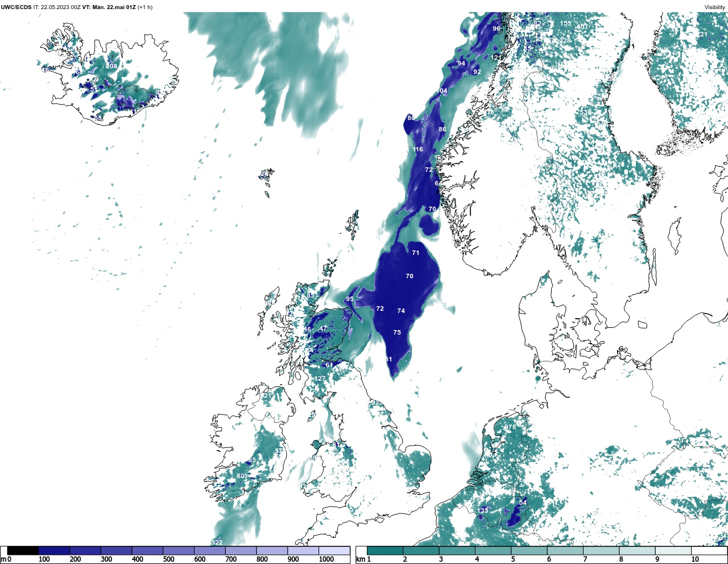Click the '208' value over Iceland

pos(111,66)
